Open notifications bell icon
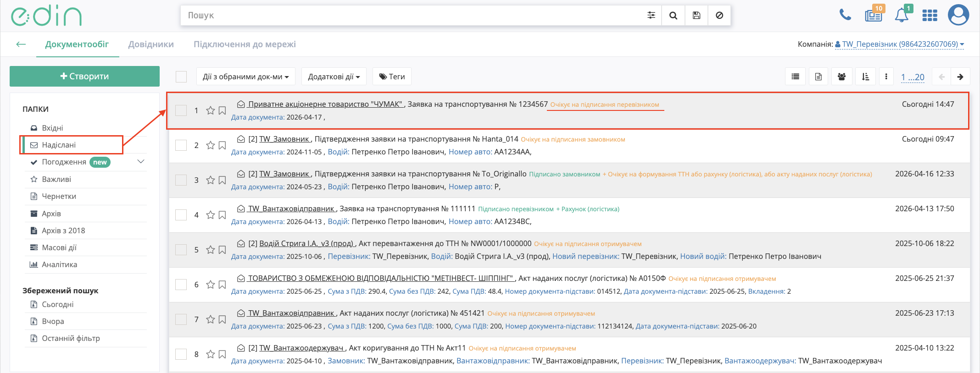This screenshot has height=373, width=980. click(x=902, y=15)
